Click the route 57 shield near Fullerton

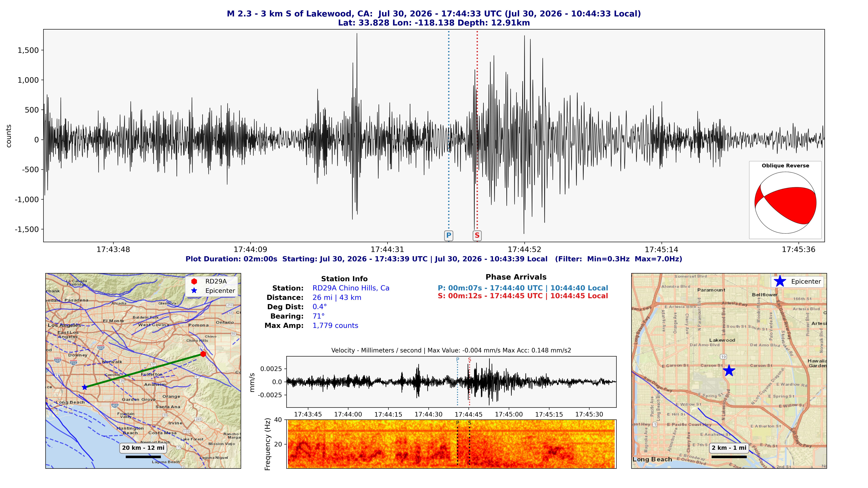154,364
